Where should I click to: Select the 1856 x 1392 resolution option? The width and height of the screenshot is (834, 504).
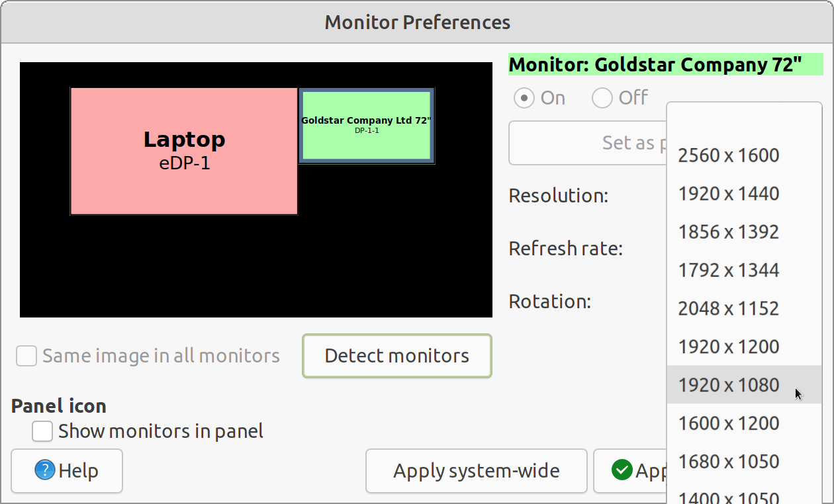click(728, 232)
